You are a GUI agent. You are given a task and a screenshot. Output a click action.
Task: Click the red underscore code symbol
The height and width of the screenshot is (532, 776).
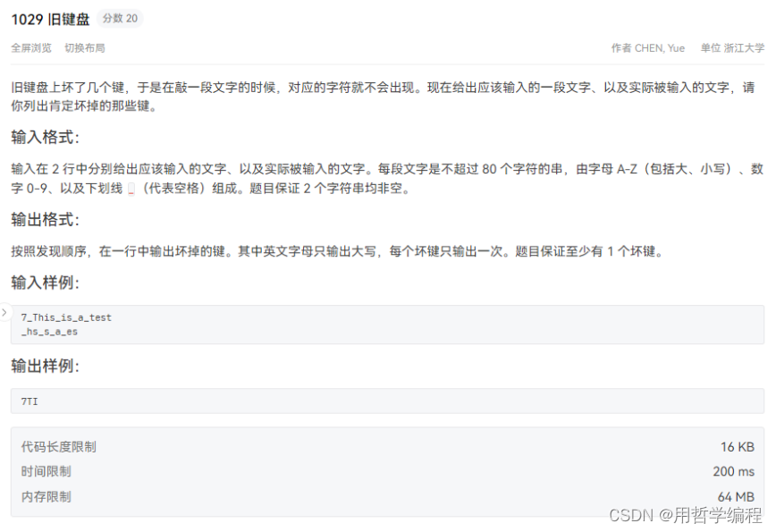pos(131,189)
